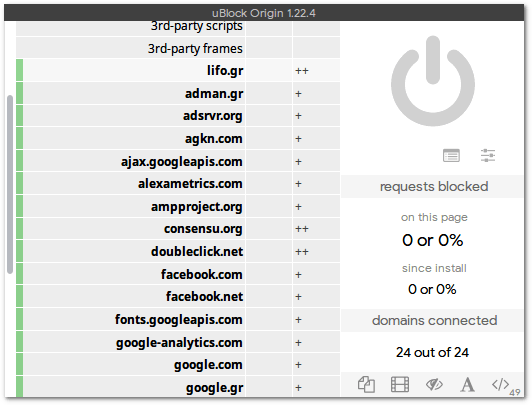Collapse the domains connected section header
Viewport: 532px width, 405px height.
(433, 321)
